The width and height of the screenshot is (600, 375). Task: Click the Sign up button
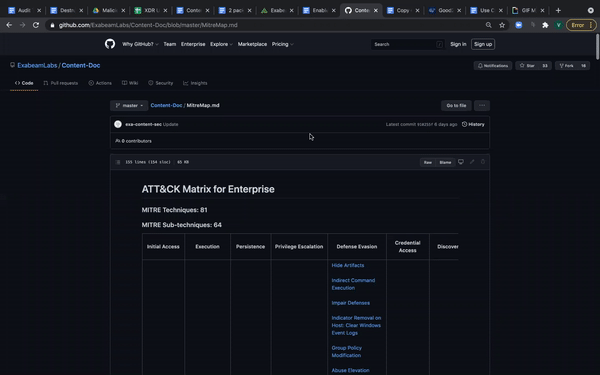[x=483, y=44]
